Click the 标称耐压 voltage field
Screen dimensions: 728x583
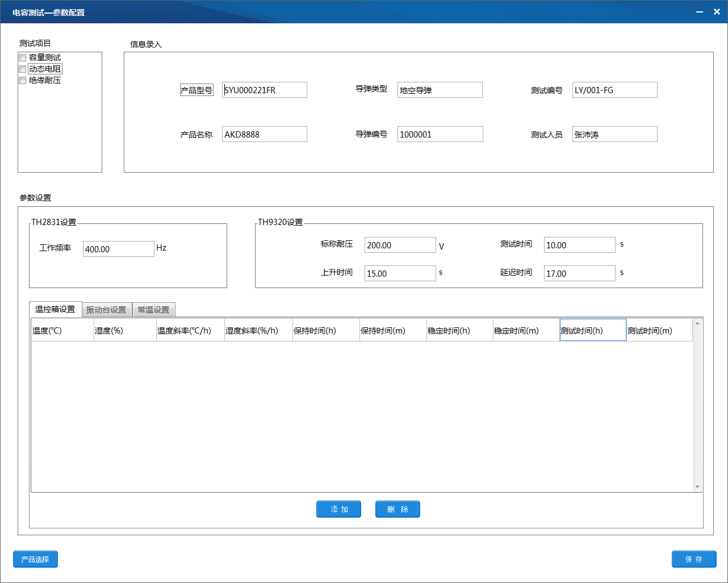pos(400,245)
